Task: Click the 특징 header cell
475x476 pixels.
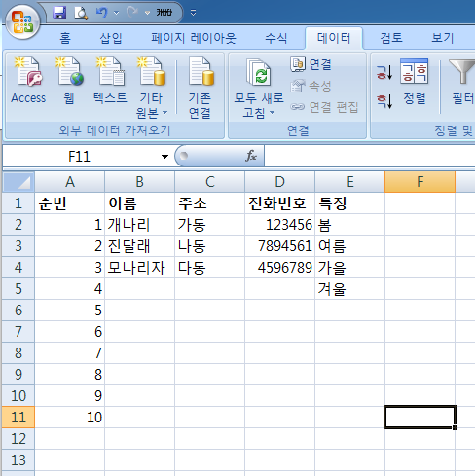Action: click(x=349, y=203)
